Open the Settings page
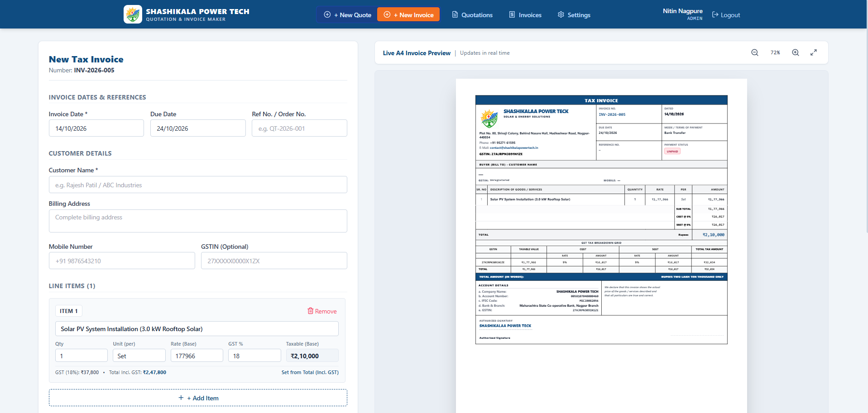The image size is (868, 413). click(574, 15)
